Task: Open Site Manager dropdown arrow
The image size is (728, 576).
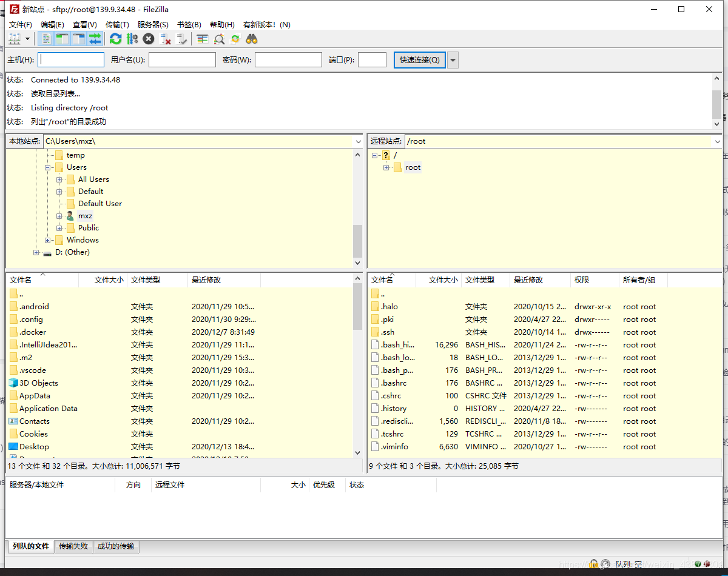Action: coord(28,39)
